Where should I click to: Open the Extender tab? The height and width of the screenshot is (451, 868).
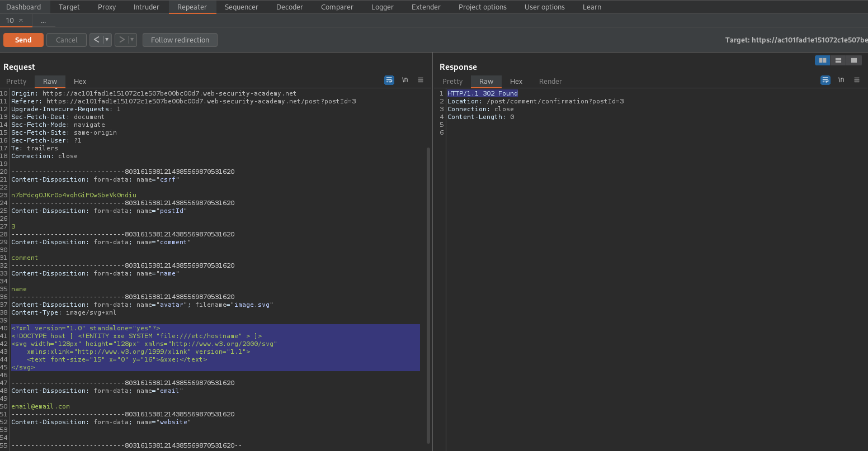(426, 7)
